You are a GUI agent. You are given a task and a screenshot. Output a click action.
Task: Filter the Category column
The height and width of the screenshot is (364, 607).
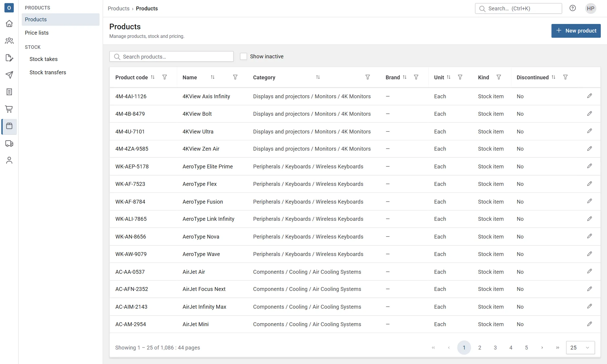coord(368,77)
